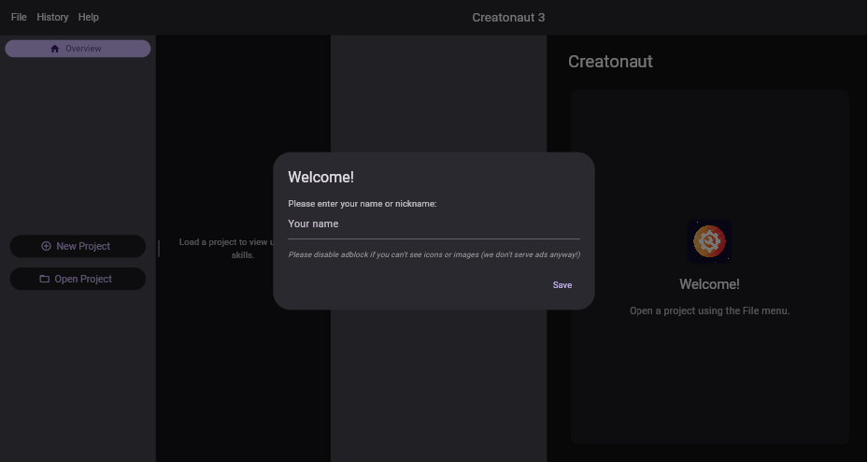The image size is (868, 462).
Task: Click the adblock notice in dialog
Action: 434,254
